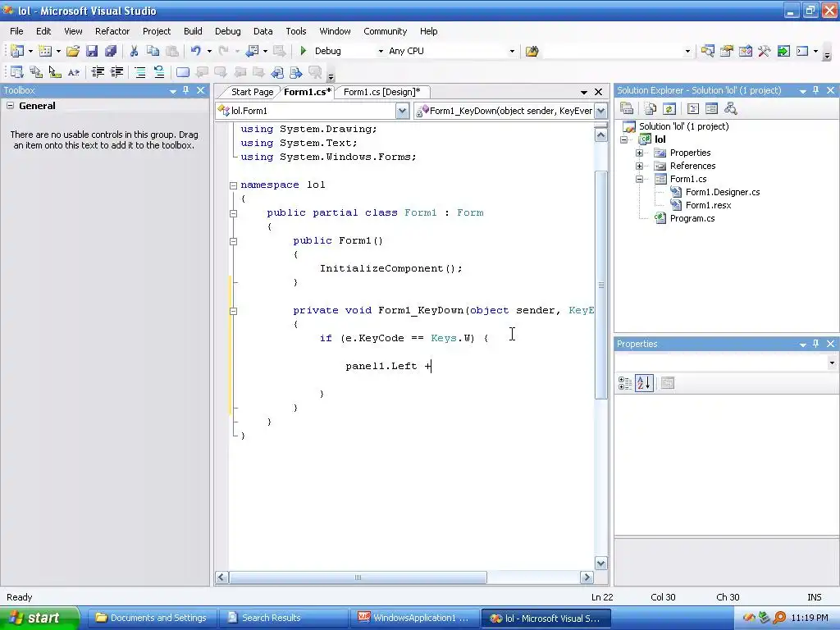The width and height of the screenshot is (840, 630).
Task: Open the Refactor menu
Action: click(x=112, y=31)
